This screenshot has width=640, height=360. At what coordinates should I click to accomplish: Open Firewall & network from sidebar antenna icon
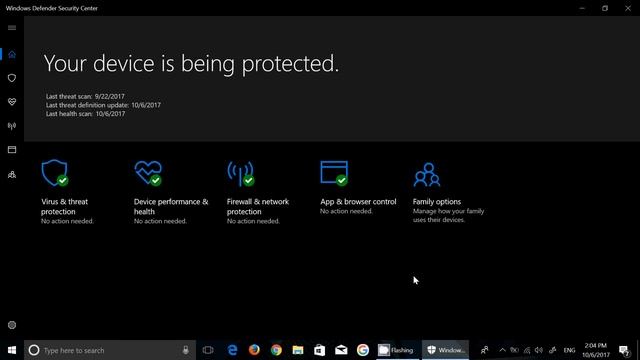click(12, 126)
